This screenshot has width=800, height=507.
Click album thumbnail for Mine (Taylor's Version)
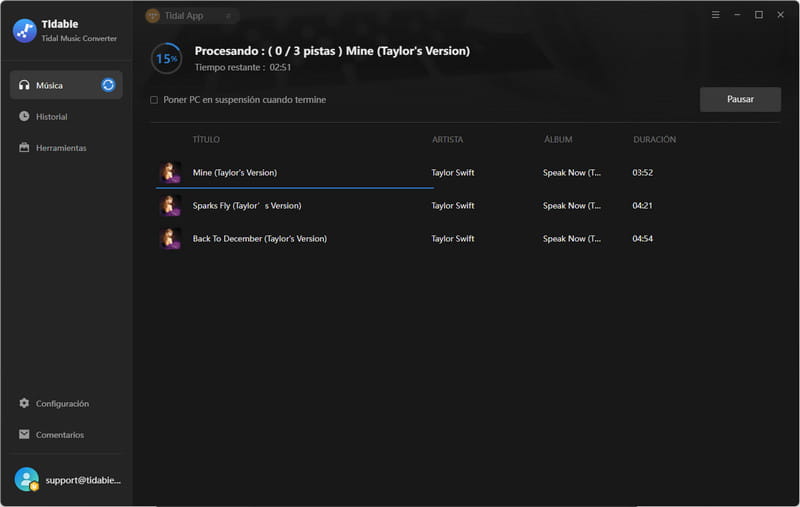pos(170,172)
